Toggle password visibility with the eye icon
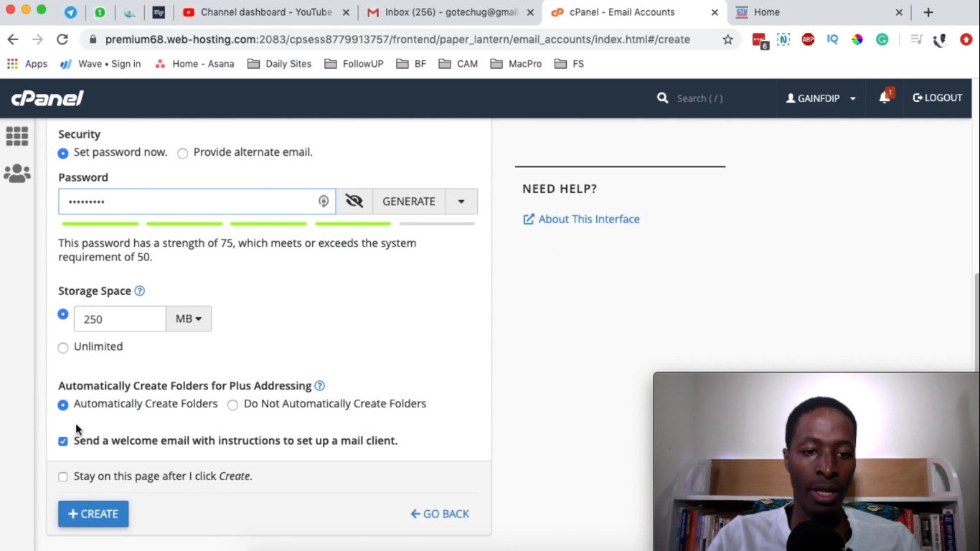Image resolution: width=980 pixels, height=551 pixels. click(354, 202)
